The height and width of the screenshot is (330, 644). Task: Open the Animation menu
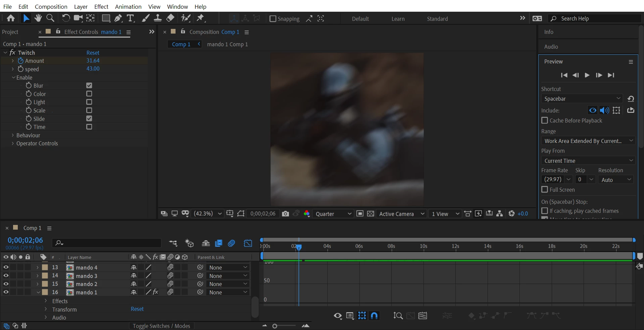[128, 7]
